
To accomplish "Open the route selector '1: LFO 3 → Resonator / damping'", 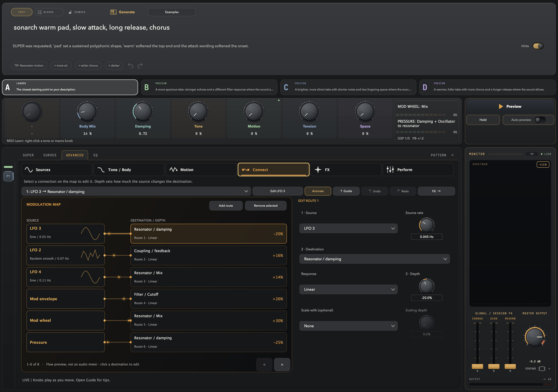I will click(x=136, y=191).
